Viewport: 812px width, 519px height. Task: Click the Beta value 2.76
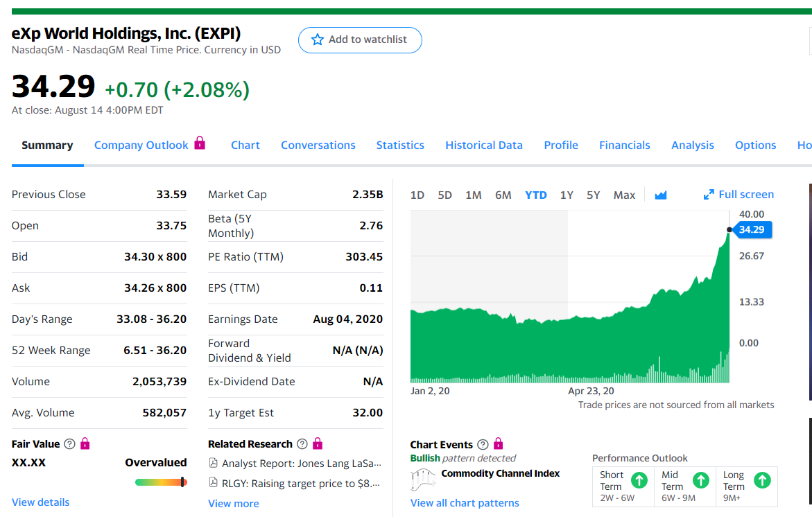[x=371, y=226]
